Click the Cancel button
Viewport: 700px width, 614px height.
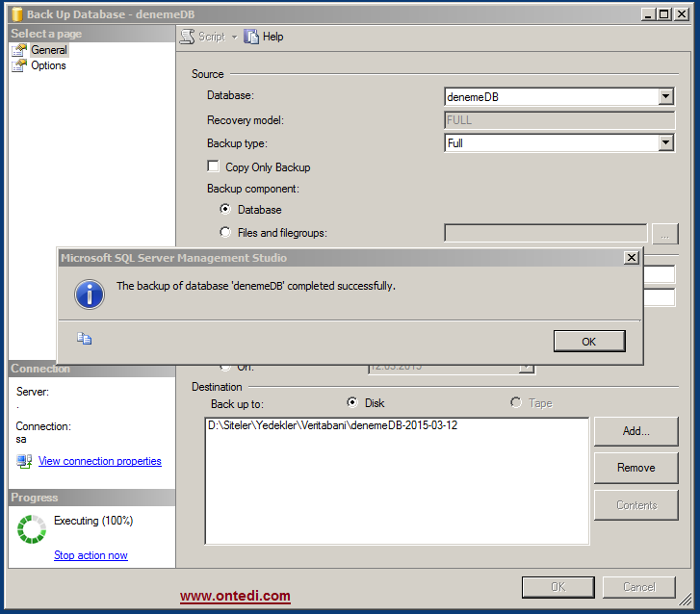tap(638, 587)
